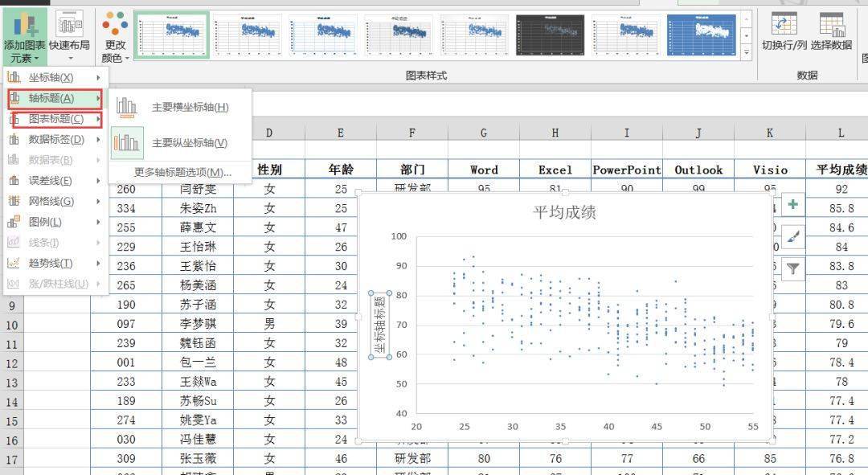Open the 快速布局 quick layout icon
The image size is (868, 475).
69,29
